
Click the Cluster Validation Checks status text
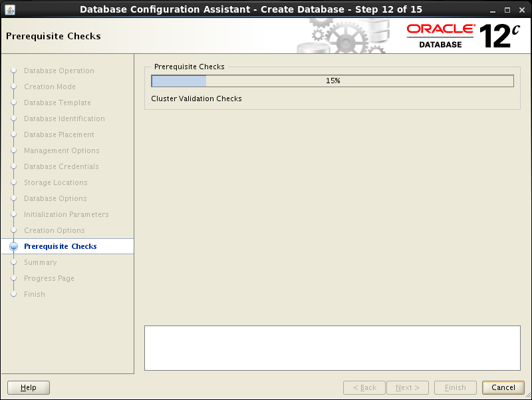196,99
